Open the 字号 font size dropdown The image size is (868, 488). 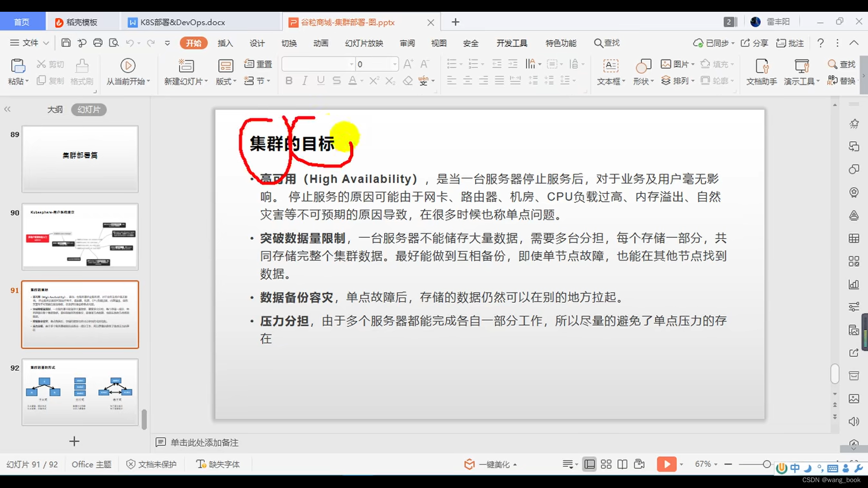393,64
